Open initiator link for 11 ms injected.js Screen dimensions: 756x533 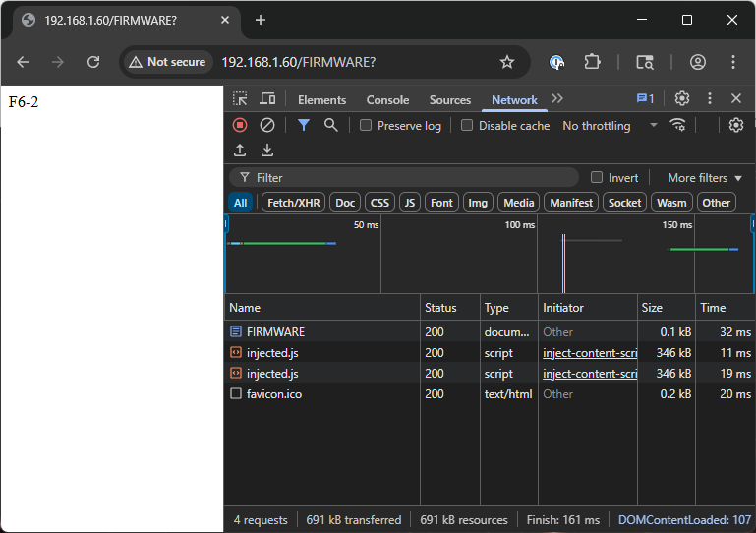(x=590, y=353)
